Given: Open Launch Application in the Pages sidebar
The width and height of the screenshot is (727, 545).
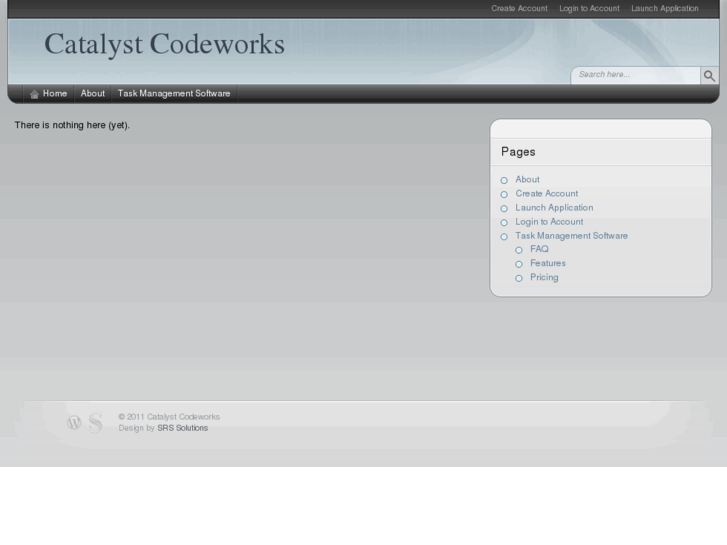Looking at the screenshot, I should 554,208.
